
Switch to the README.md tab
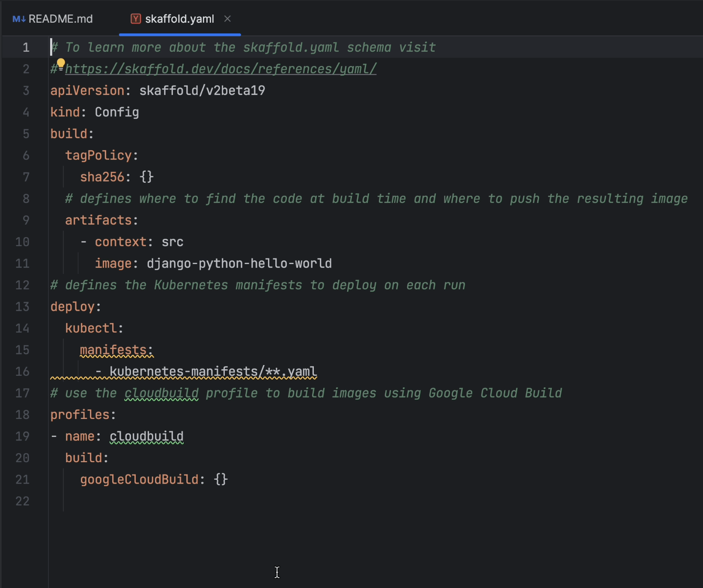click(60, 19)
